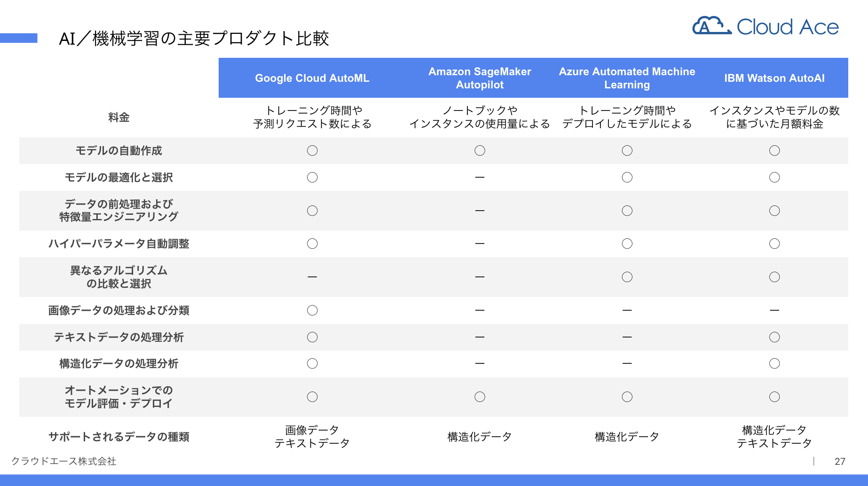868x486 pixels.
Task: Click Azure circle in 異なるアルゴリズムの比較と選択 row
Action: pyautogui.click(x=627, y=277)
